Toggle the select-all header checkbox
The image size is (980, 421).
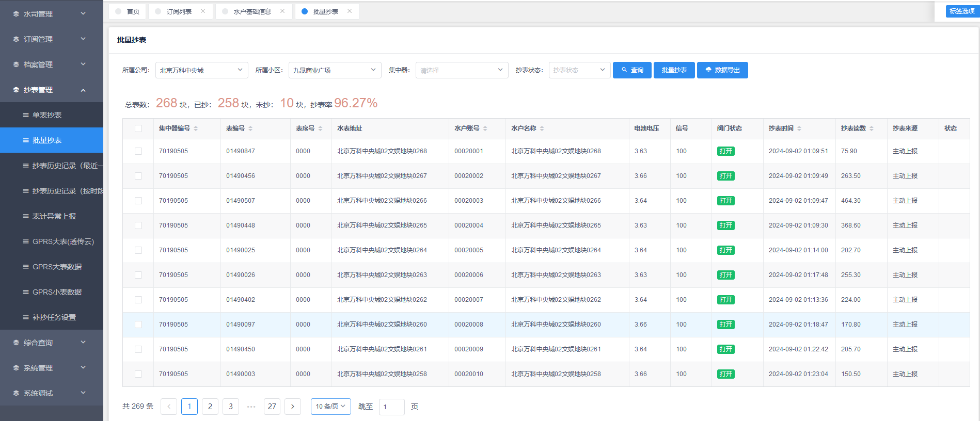click(138, 128)
